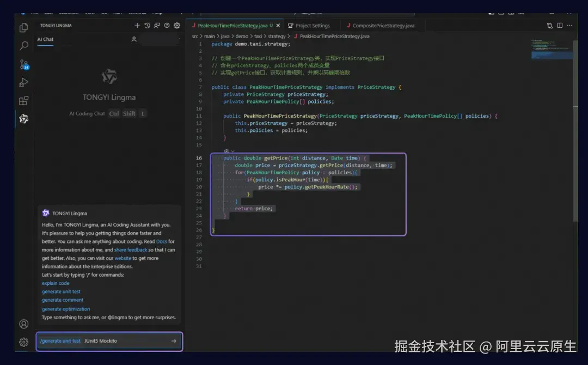Start new chat with plus icon
The width and height of the screenshot is (588, 365).
[137, 26]
